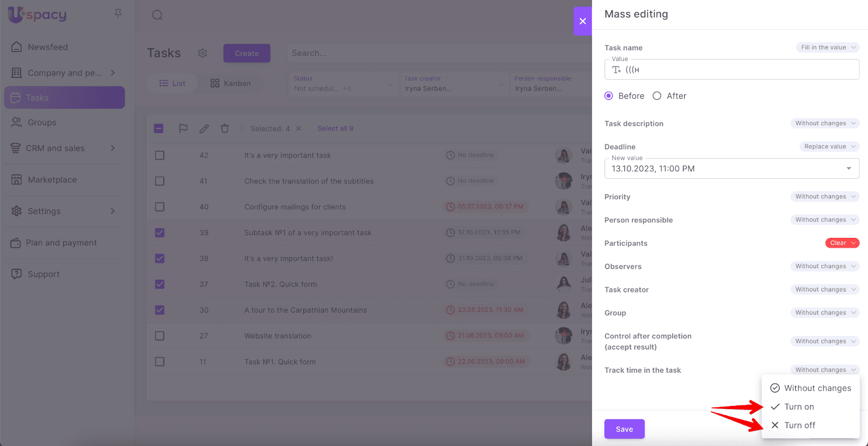This screenshot has height=446, width=868.
Task: Click the pencil mass edit icon
Action: click(x=204, y=128)
